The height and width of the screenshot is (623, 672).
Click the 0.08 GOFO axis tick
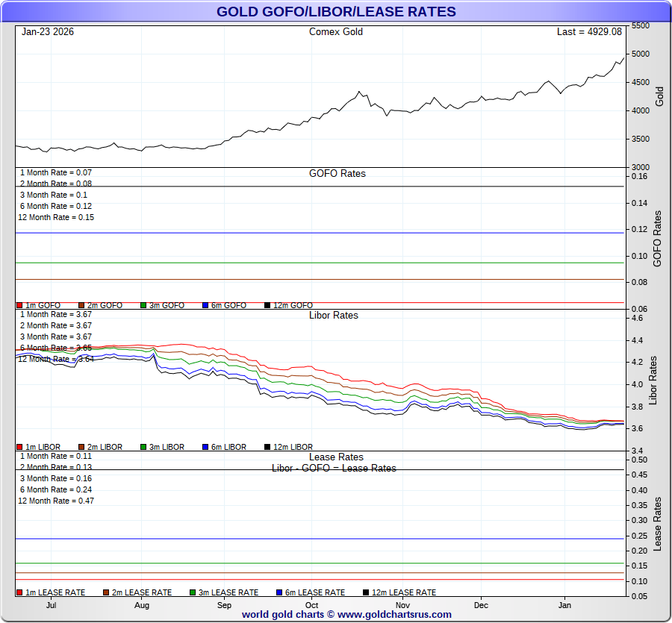[639, 282]
